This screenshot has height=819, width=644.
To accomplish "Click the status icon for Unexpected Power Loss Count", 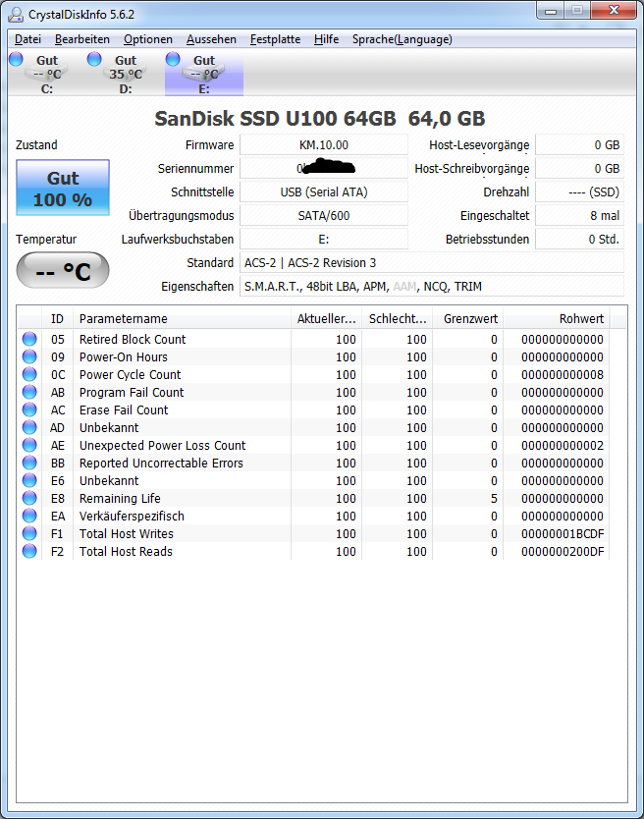I will click(29, 446).
